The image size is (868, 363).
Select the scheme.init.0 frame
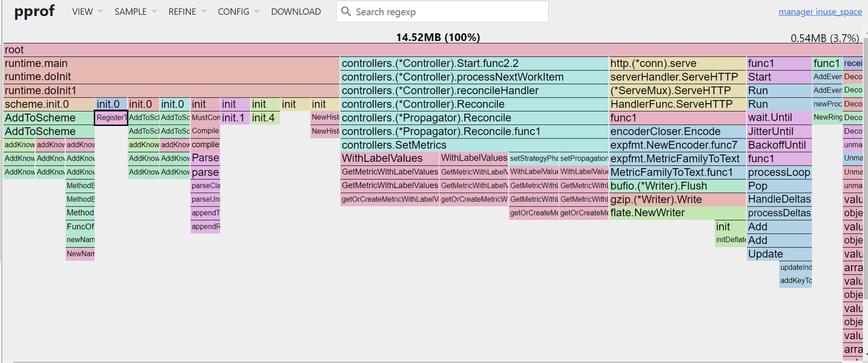coord(49,104)
